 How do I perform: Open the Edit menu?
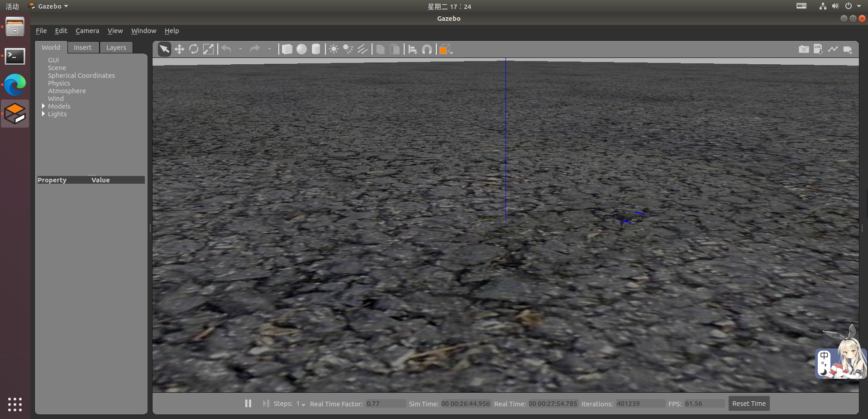(61, 31)
